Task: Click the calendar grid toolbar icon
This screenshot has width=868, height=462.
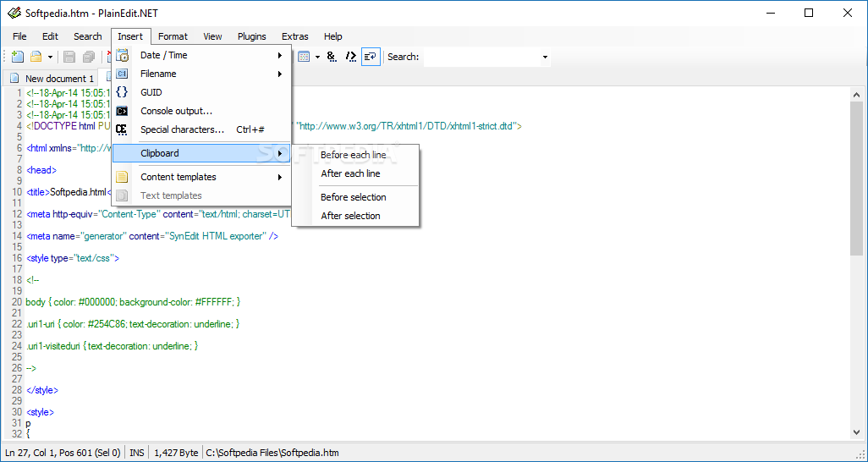Action: 304,57
